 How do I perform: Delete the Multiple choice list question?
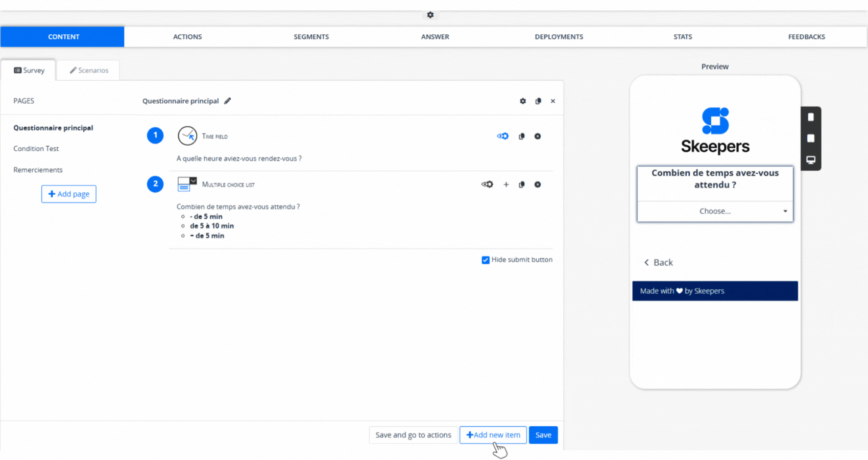[x=537, y=185]
